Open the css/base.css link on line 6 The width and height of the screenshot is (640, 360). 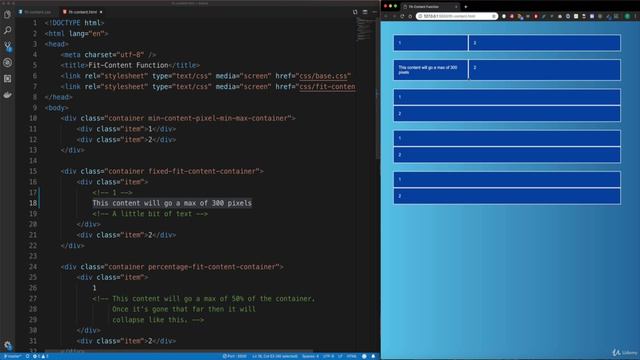(323, 76)
